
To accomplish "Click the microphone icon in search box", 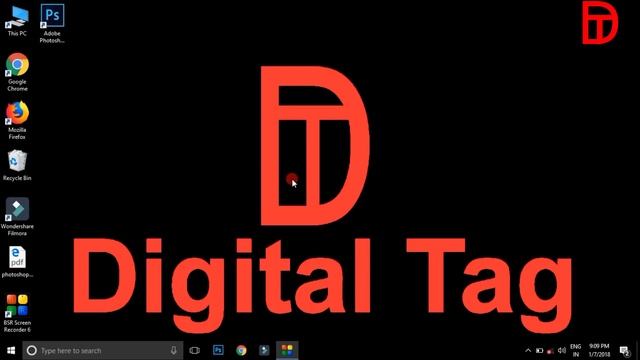I will coord(173,351).
